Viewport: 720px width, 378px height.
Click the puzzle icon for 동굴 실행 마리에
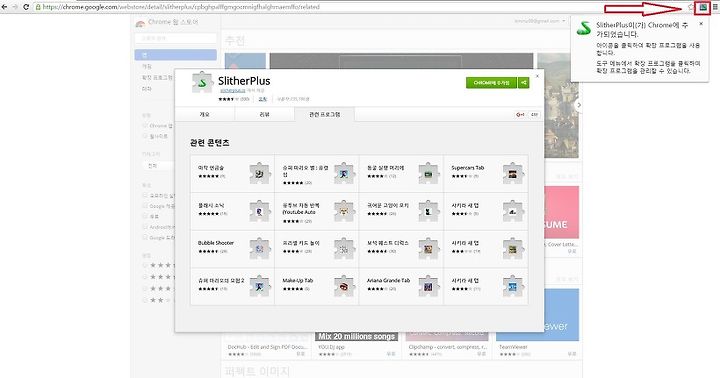tap(428, 174)
